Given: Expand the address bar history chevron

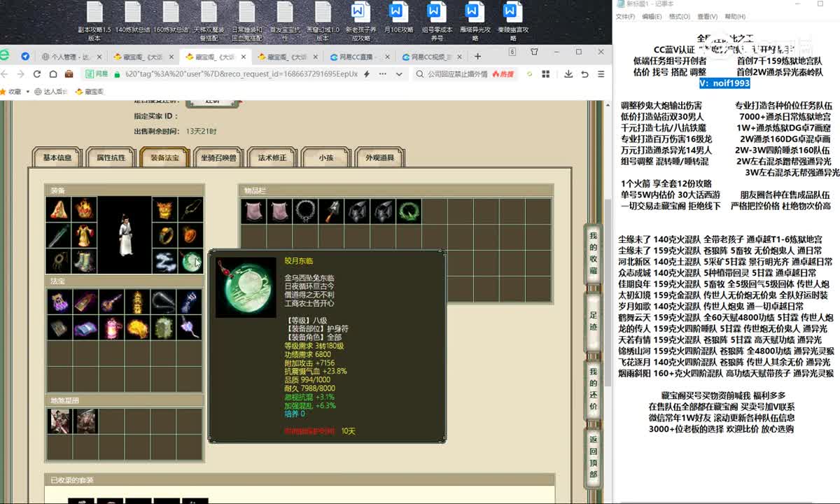Looking at the screenshot, I should click(398, 75).
